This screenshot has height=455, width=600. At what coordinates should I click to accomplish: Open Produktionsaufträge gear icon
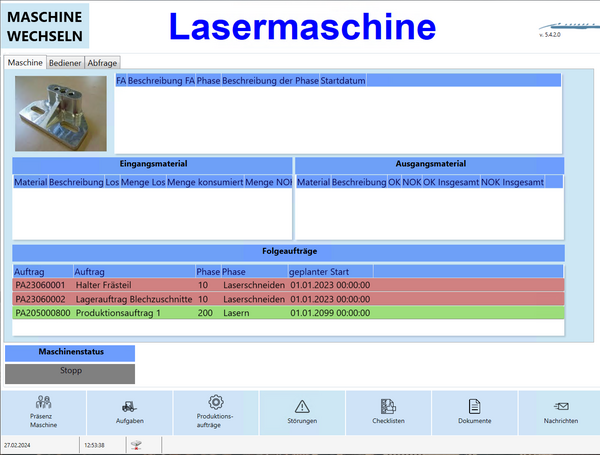(216, 402)
